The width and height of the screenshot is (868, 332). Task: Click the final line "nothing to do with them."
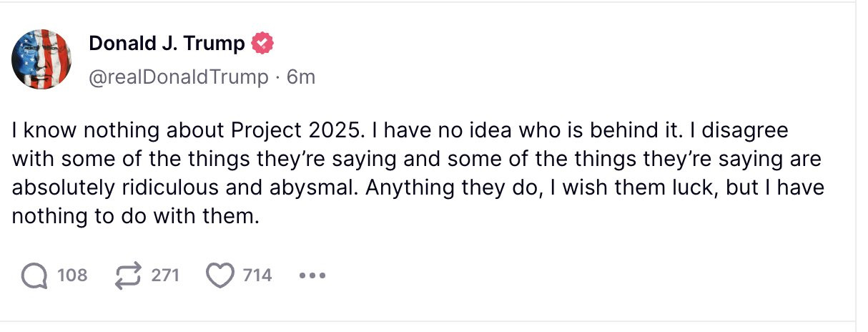coord(134,215)
